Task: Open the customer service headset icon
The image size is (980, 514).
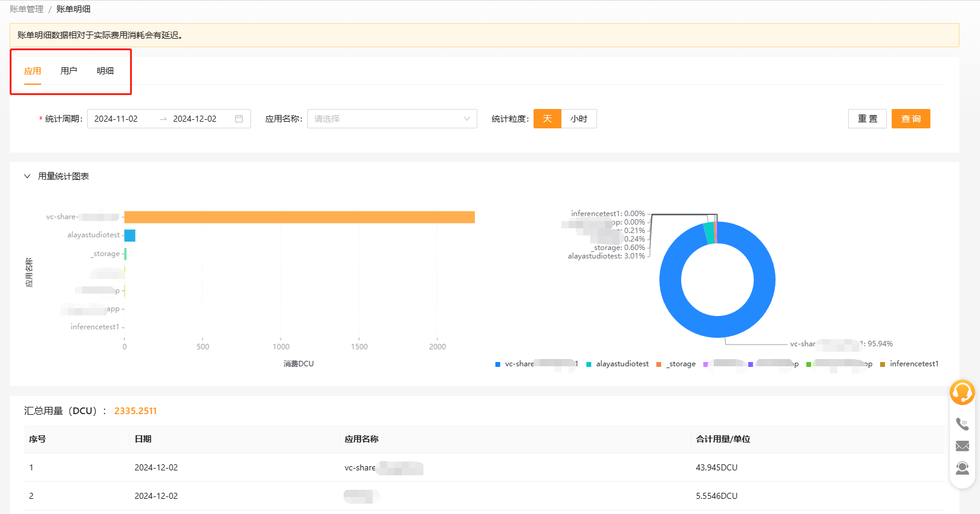Action: click(x=962, y=392)
